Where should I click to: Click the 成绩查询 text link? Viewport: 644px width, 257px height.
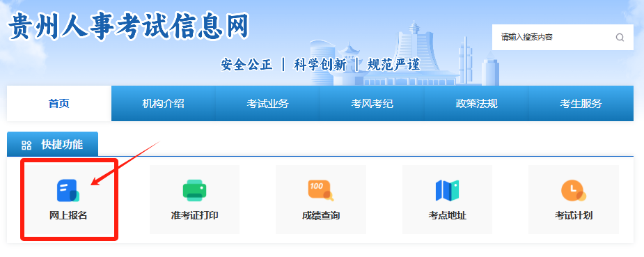tap(321, 215)
